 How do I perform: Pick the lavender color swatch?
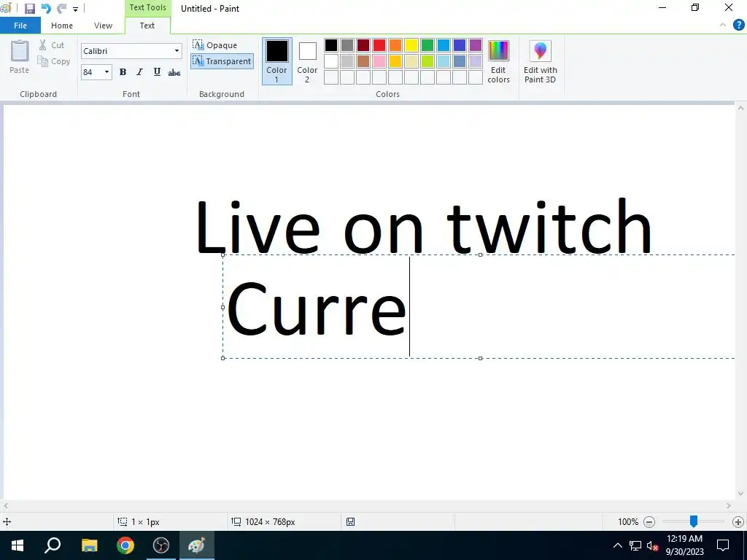(x=476, y=61)
